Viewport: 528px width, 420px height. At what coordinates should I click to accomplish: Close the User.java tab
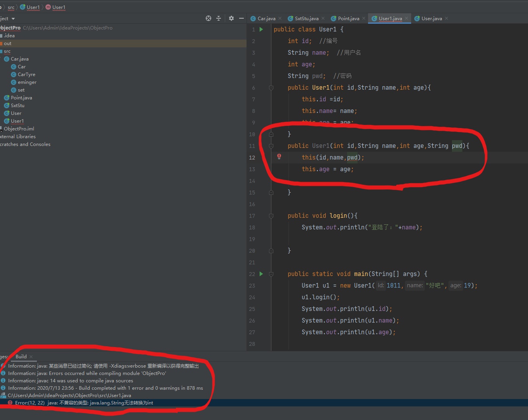pyautogui.click(x=446, y=18)
